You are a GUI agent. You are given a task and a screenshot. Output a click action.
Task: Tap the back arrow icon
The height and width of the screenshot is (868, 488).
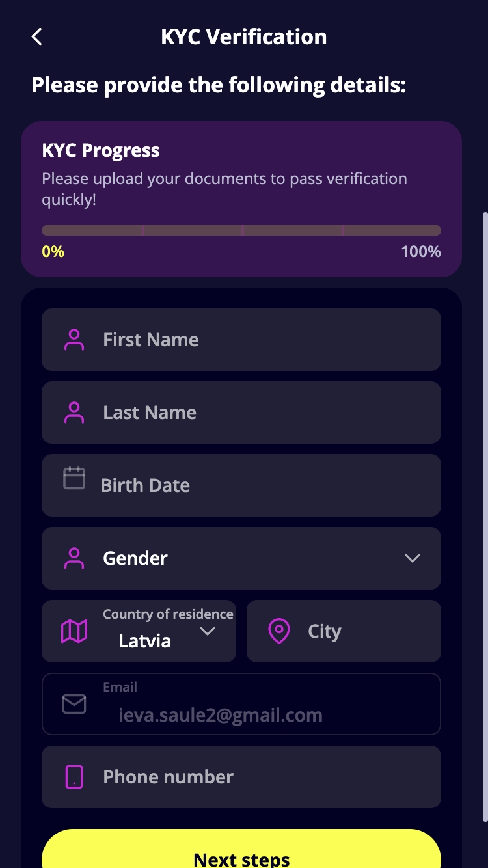tap(37, 37)
